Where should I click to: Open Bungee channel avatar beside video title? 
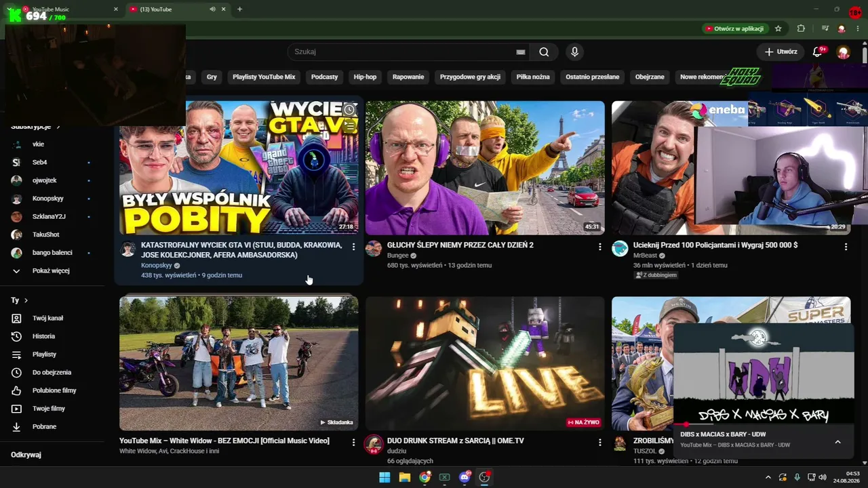click(x=374, y=249)
